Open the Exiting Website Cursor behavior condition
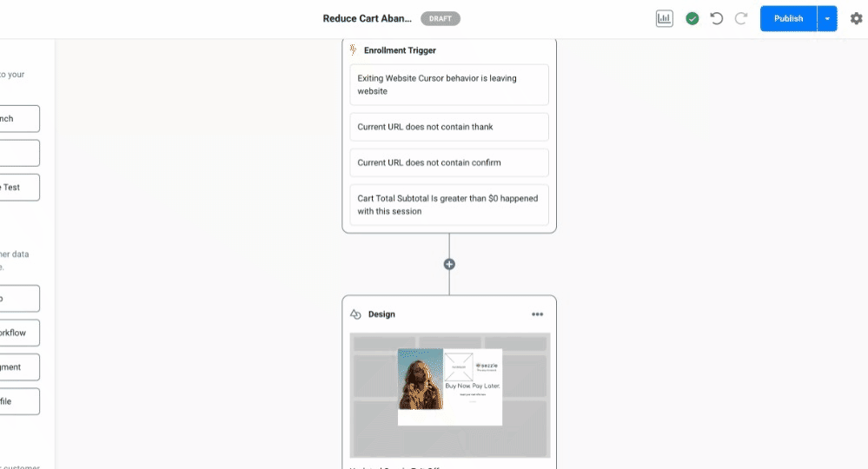 click(449, 84)
